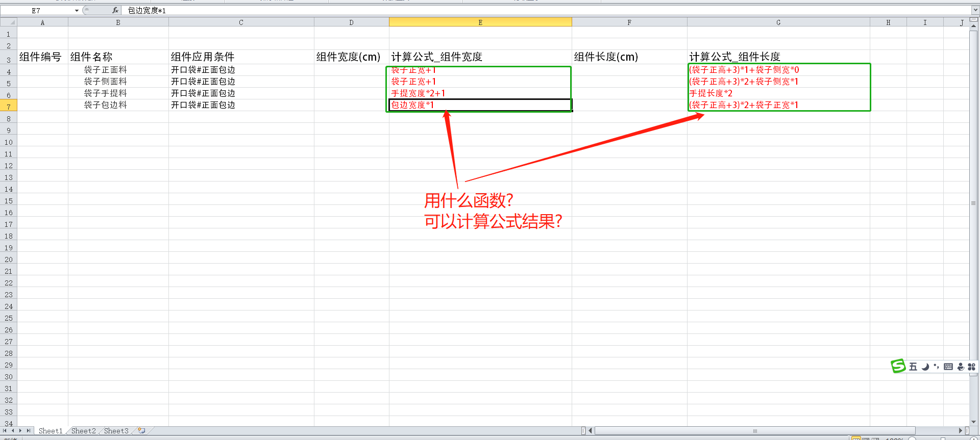The height and width of the screenshot is (440, 980).
Task: Open the Sogou soft keyboard icon
Action: pos(948,367)
